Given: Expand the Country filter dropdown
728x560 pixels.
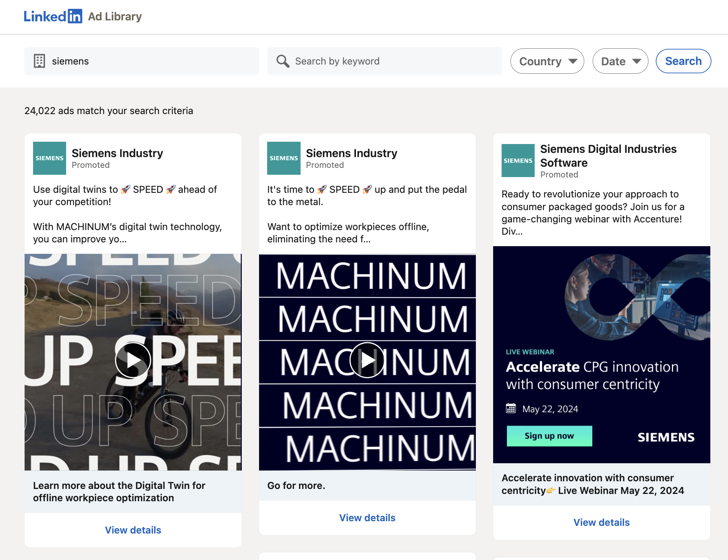Looking at the screenshot, I should tap(547, 61).
